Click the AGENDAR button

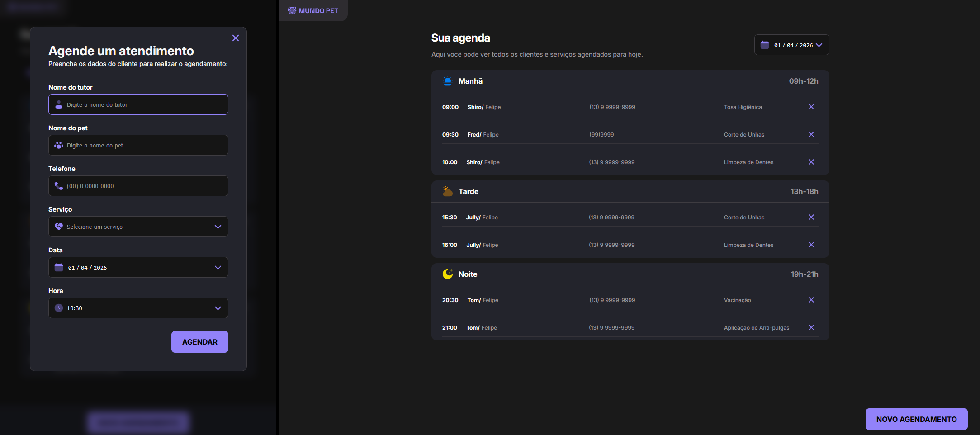coord(199,342)
